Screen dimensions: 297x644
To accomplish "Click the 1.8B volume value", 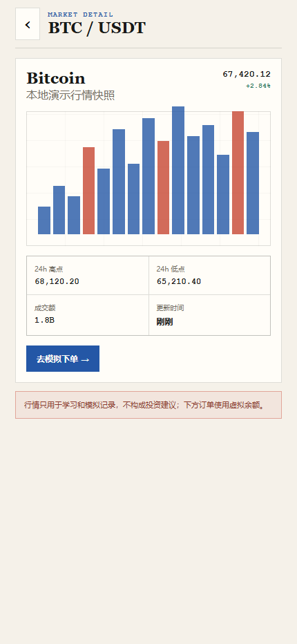I will coord(44,321).
